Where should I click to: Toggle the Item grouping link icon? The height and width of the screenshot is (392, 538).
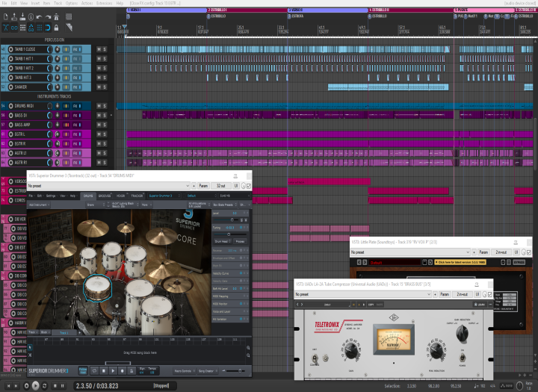pyautogui.click(x=14, y=28)
